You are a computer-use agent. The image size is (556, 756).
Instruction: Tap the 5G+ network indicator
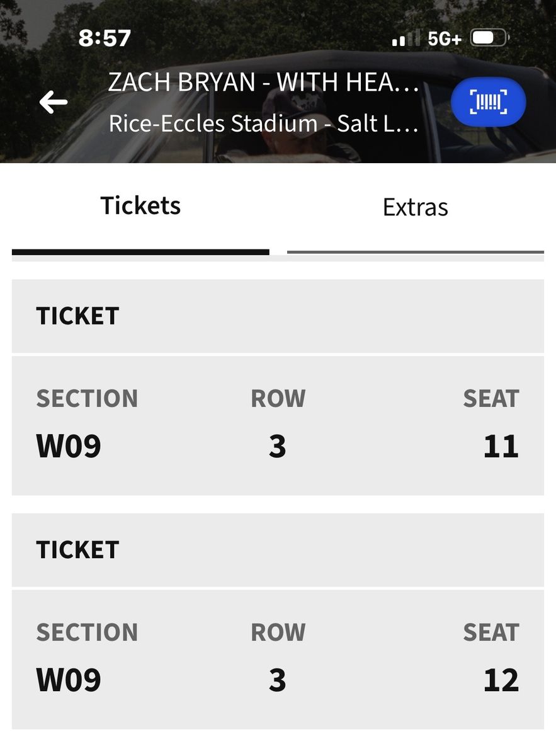coord(445,39)
